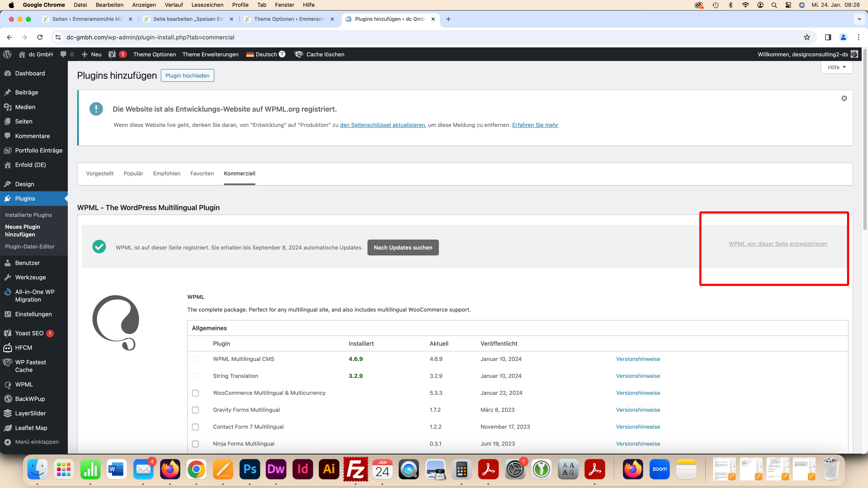Click the help question mark next to Deutsch
Screen dimensions: 868x488
click(282, 54)
